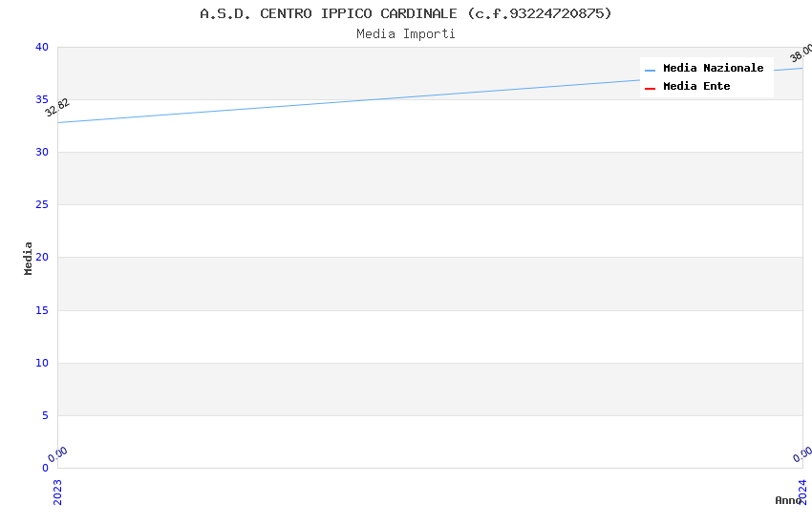Click the chart title A.S.D. CENTRO IPPICO CARDINALE
The height and width of the screenshot is (525, 812).
405,13
